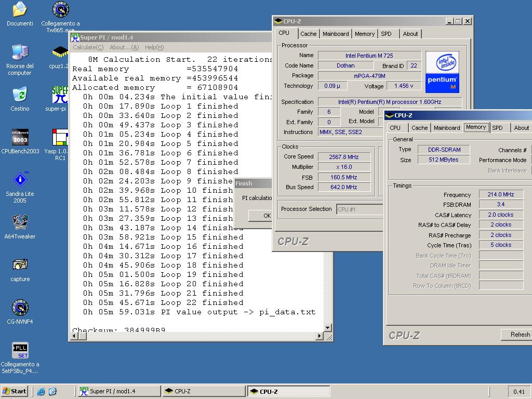Screen dimensions: 532x399
Task: Click the FSB 160.5 MHz value
Action: [344, 177]
